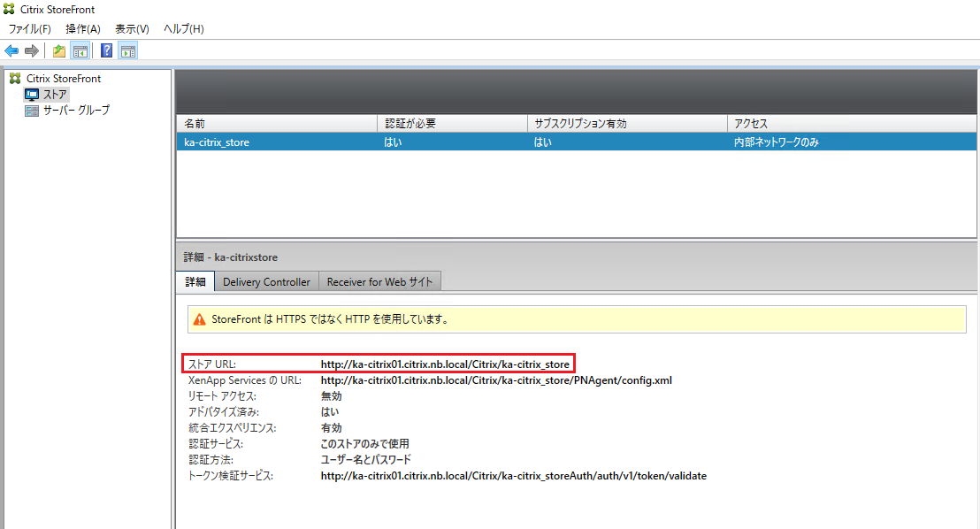The width and height of the screenshot is (980, 529).
Task: Click はい under サブスクリプション有効 column
Action: (542, 142)
